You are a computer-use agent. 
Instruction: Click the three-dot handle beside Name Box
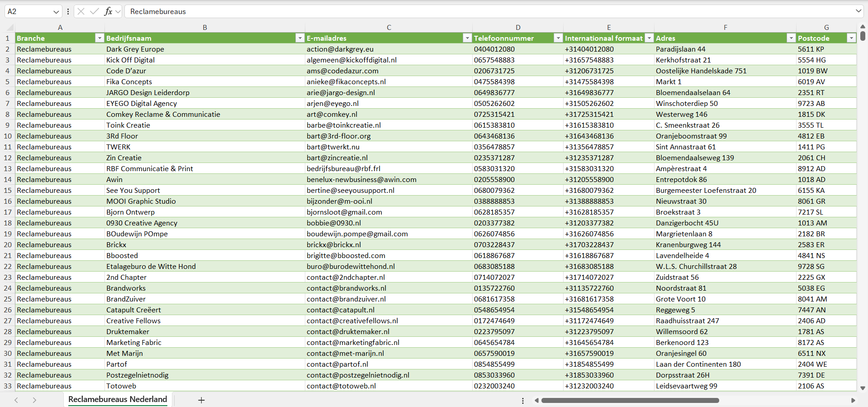[x=68, y=11]
